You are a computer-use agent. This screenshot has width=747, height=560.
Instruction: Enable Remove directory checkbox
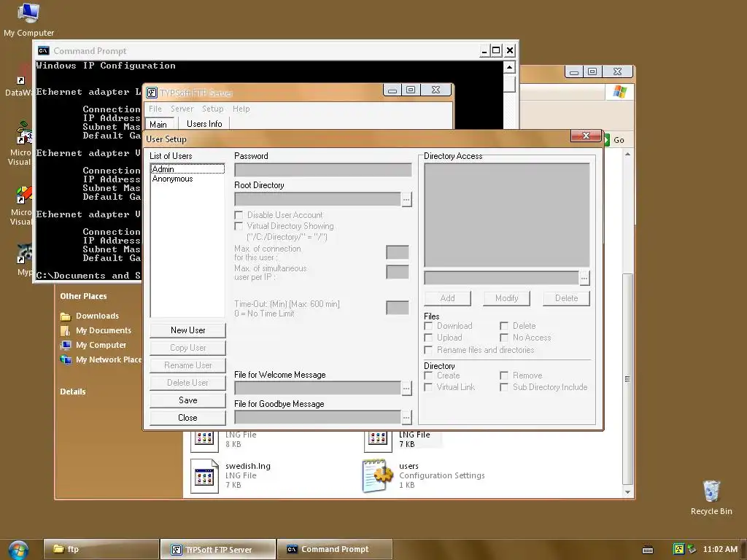[x=504, y=376]
